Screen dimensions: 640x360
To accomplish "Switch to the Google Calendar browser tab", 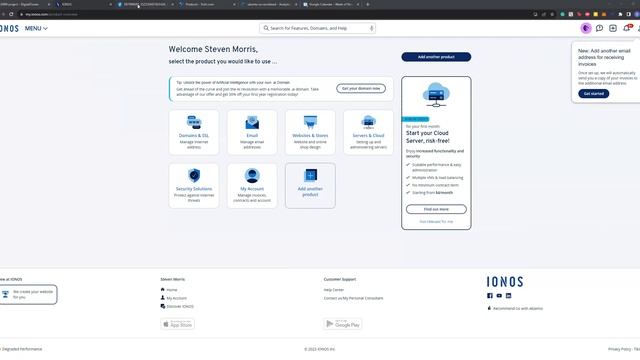I will pos(331,4).
